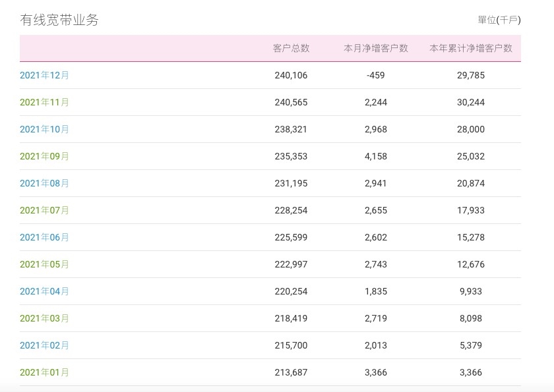Select the 240,106 customer total cell
Viewport: 554px width, 392px height.
(291, 75)
